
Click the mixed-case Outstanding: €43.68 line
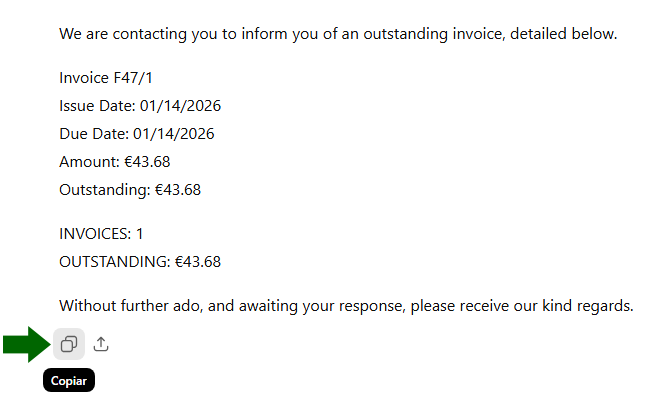[130, 190]
